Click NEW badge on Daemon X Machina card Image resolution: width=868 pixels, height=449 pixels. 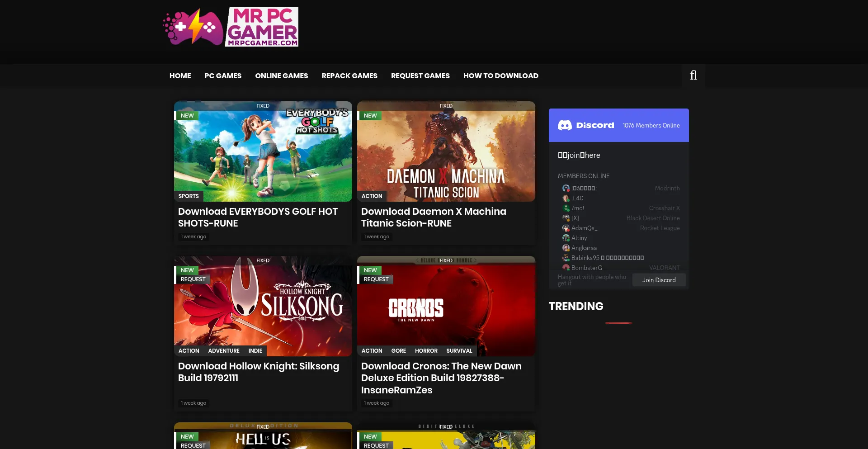click(369, 116)
